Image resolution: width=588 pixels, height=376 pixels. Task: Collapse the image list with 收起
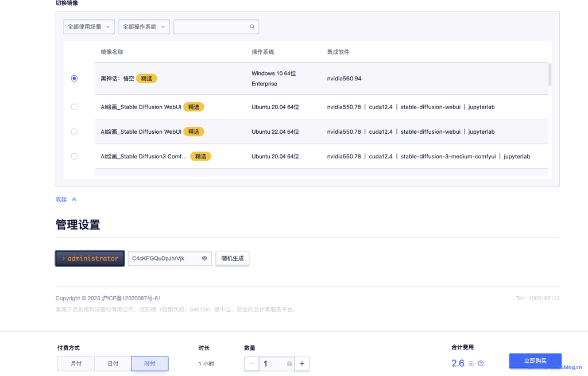(61, 199)
